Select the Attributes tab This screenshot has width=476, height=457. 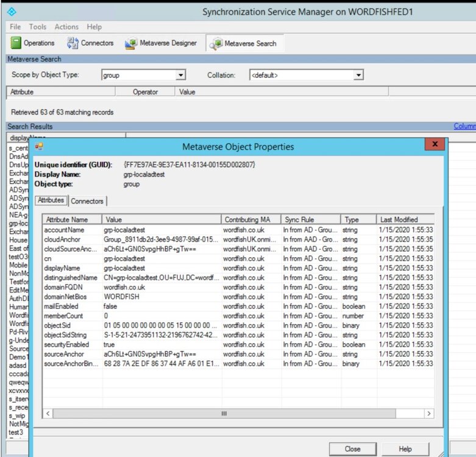(x=51, y=200)
